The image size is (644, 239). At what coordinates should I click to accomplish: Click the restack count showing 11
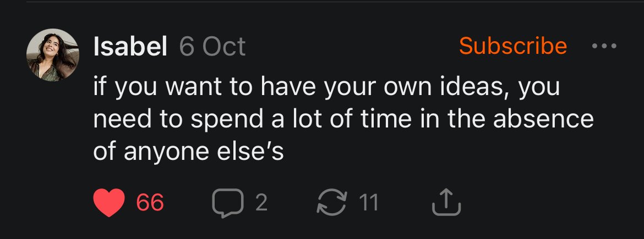(x=368, y=203)
